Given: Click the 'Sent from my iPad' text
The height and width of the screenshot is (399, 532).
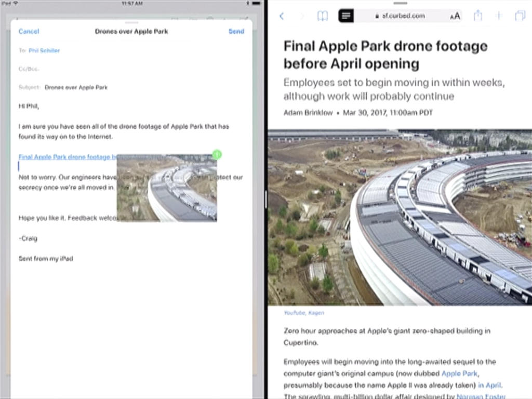Looking at the screenshot, I should pyautogui.click(x=46, y=259).
